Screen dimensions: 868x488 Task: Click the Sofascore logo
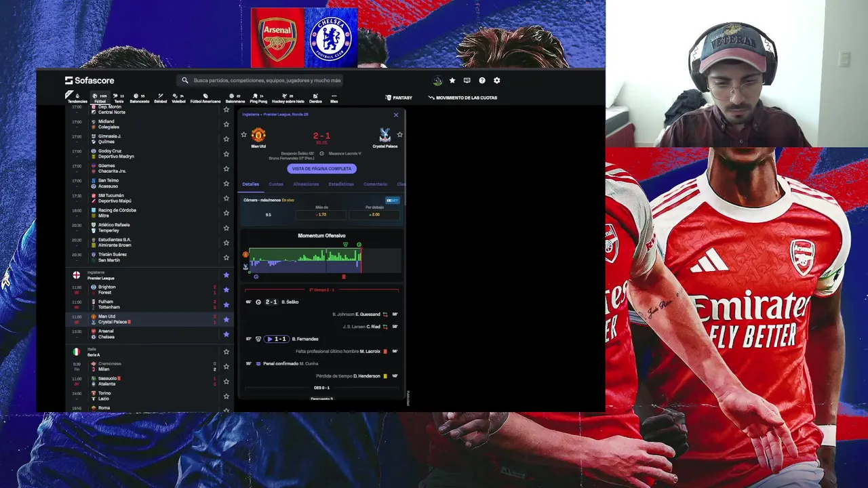[x=90, y=80]
